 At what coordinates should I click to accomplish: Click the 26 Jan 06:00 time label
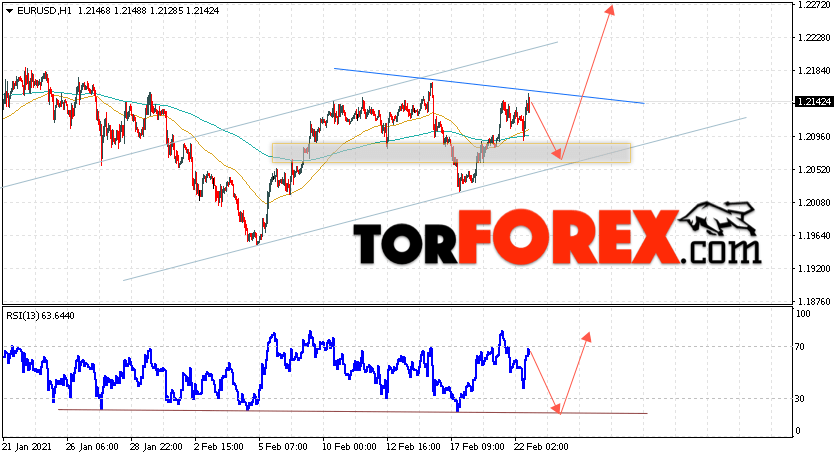coord(92,447)
